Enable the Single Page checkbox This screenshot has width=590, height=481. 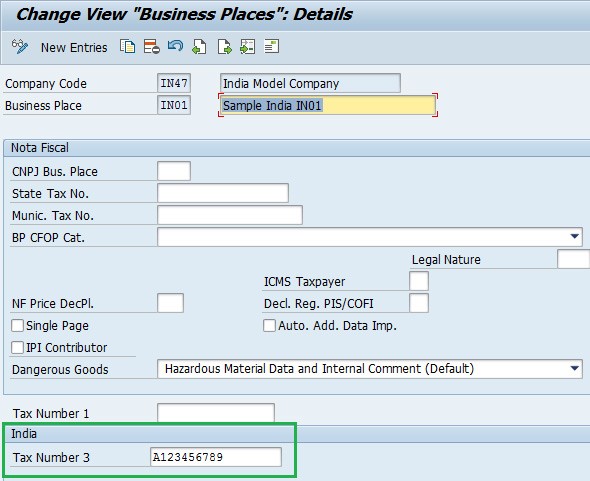coord(17,325)
